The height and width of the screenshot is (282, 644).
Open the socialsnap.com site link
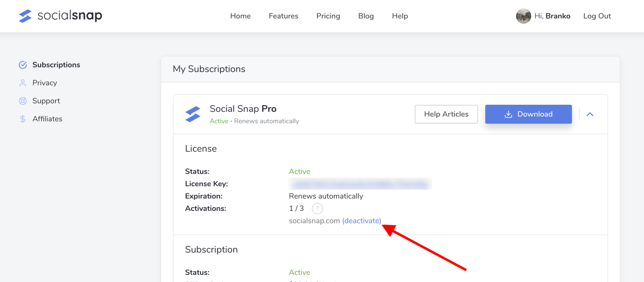tap(314, 220)
